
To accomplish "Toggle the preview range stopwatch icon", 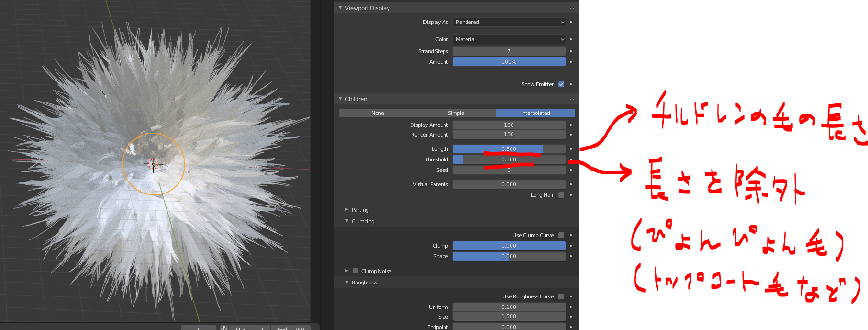I will coord(224,328).
